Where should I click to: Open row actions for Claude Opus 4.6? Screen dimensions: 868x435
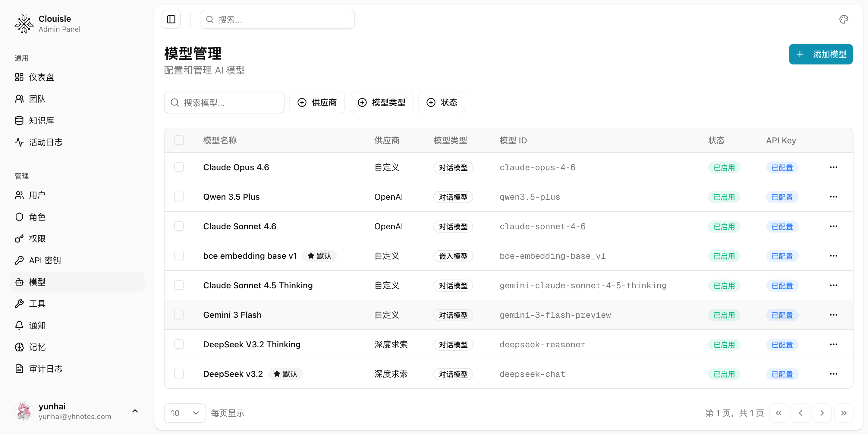point(833,167)
